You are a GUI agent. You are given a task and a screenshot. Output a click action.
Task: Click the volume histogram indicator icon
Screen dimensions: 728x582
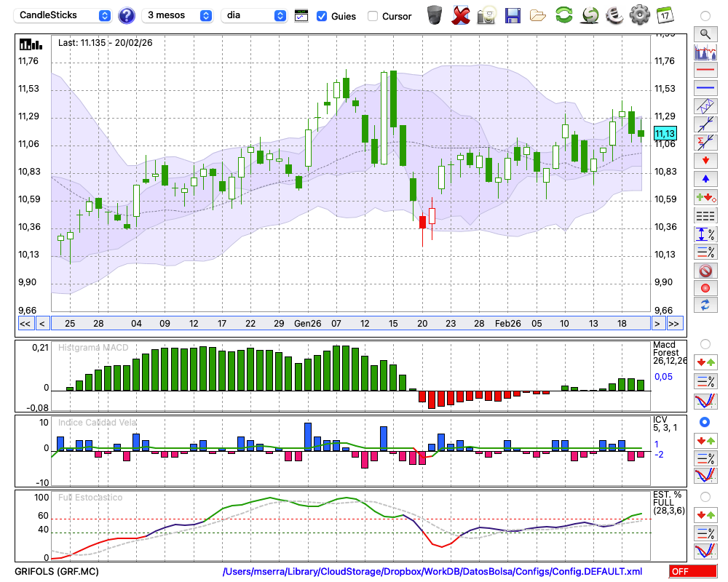pos(705,52)
